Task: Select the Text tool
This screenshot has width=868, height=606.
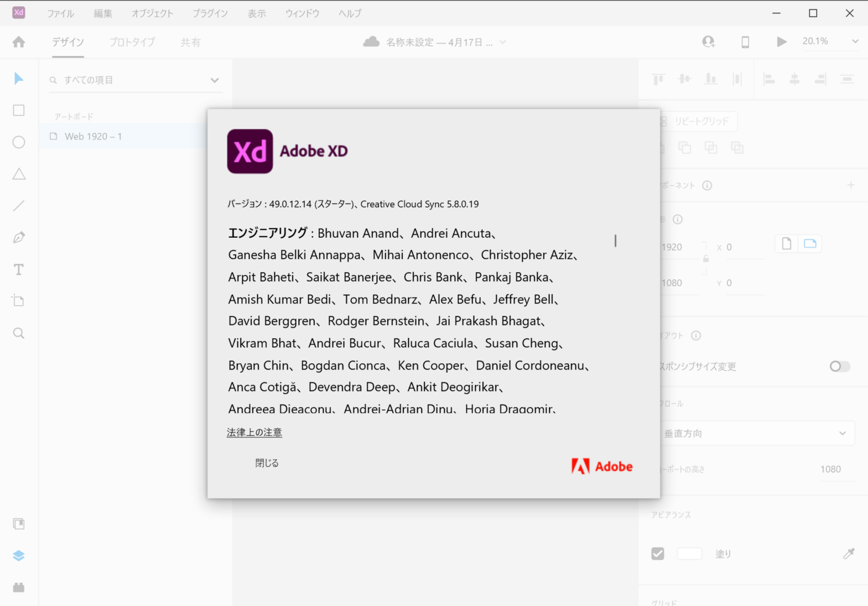Action: tap(19, 269)
